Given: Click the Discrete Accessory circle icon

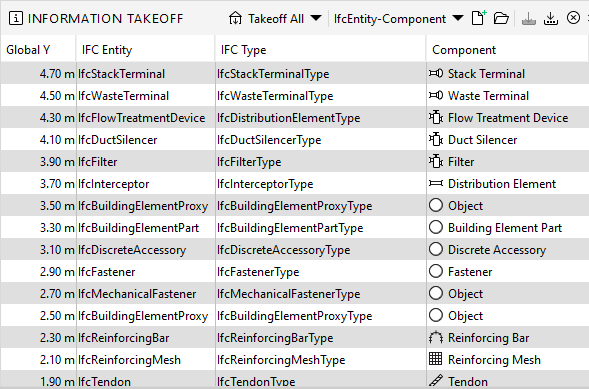Looking at the screenshot, I should point(436,249).
